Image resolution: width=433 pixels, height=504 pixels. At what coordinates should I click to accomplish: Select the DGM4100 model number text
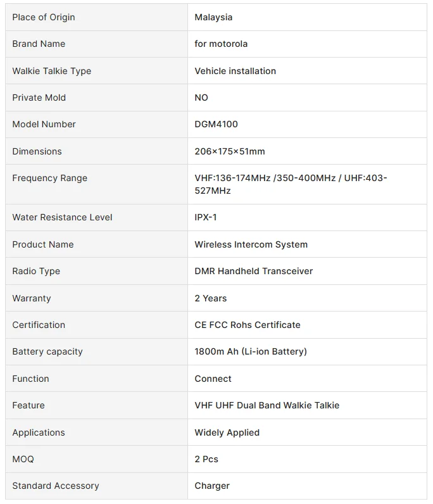point(216,124)
